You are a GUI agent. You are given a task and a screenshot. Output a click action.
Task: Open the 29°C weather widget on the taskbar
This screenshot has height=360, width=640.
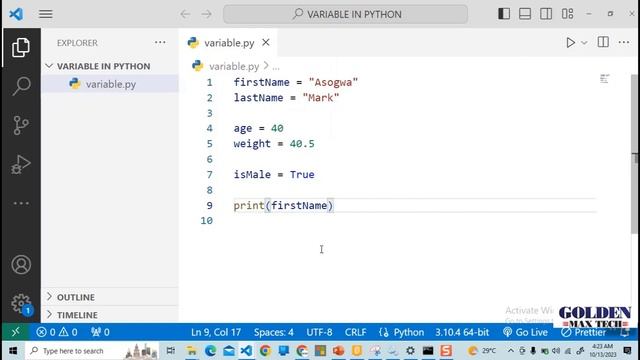coord(482,351)
